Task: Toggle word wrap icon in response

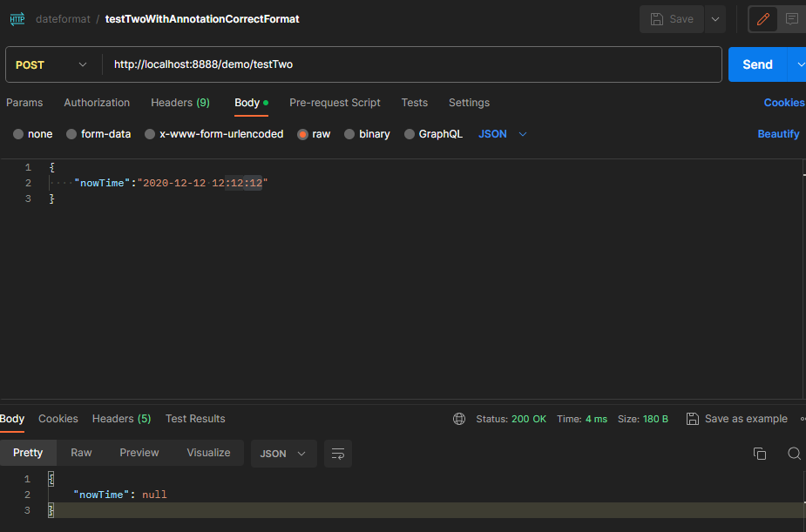Action: pyautogui.click(x=338, y=454)
